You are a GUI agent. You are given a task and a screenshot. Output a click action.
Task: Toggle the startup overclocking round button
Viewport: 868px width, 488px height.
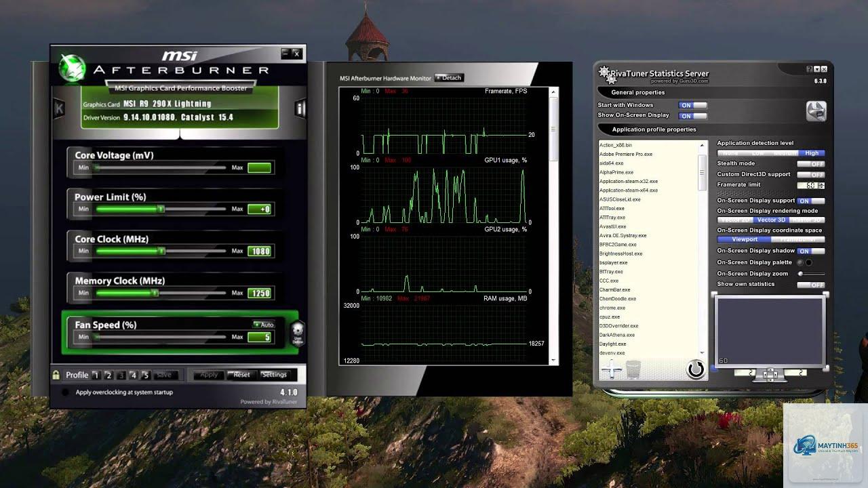coord(65,392)
